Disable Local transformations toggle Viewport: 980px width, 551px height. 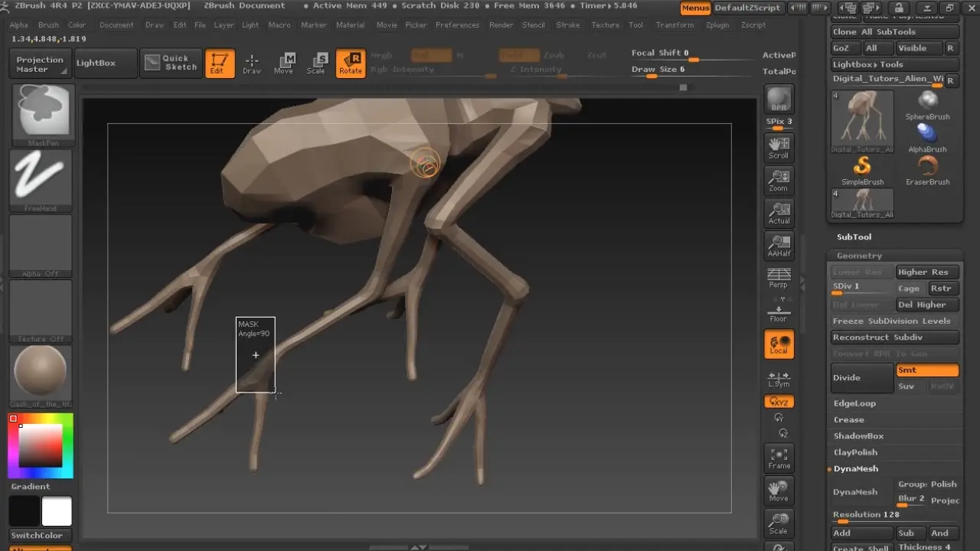pos(779,344)
